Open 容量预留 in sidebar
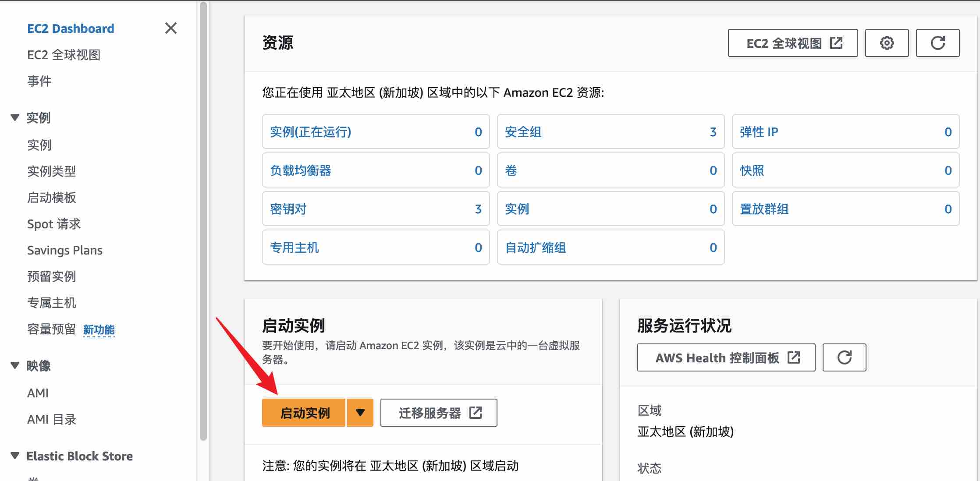The height and width of the screenshot is (481, 980). click(52, 329)
